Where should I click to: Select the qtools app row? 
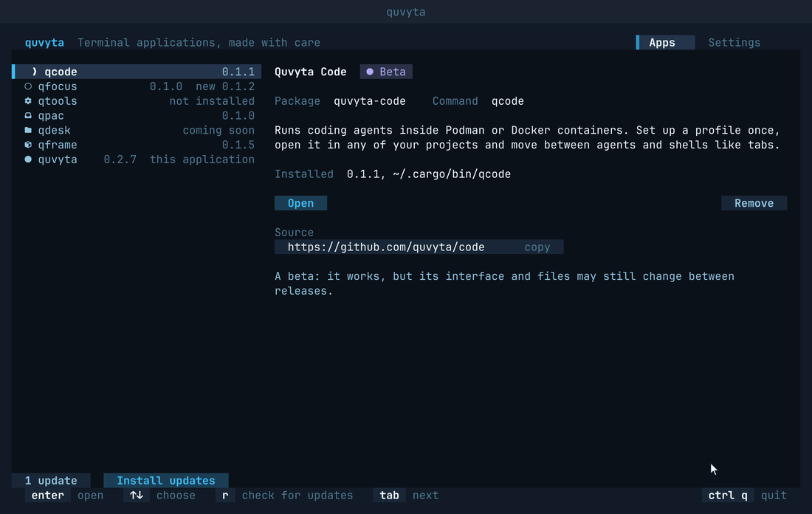pyautogui.click(x=137, y=101)
